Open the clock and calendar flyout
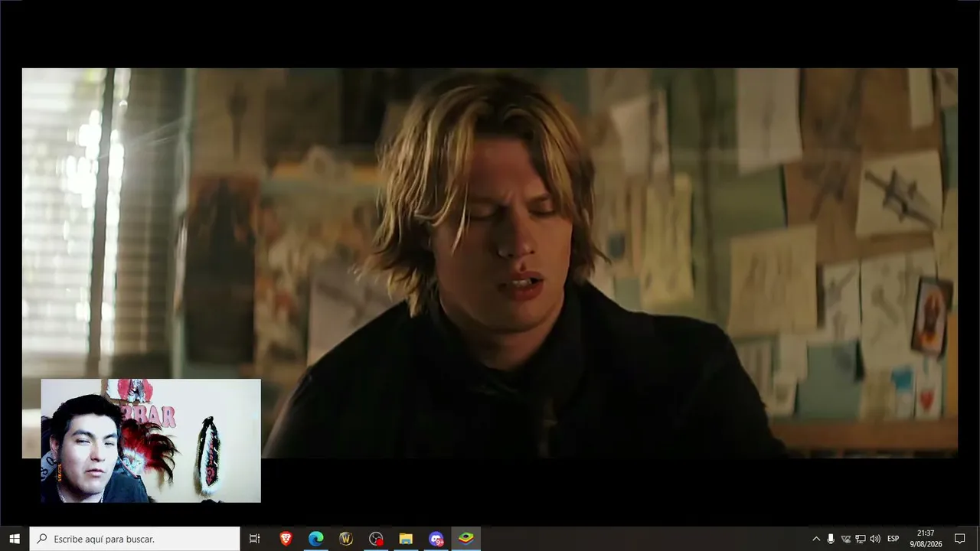Screen dimensions: 980x551 pos(926,539)
